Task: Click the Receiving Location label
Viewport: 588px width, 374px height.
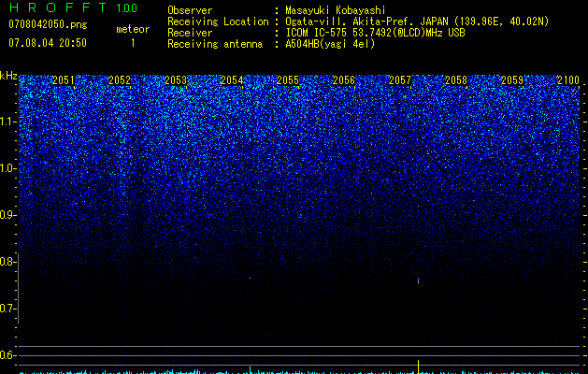Action: tap(218, 22)
